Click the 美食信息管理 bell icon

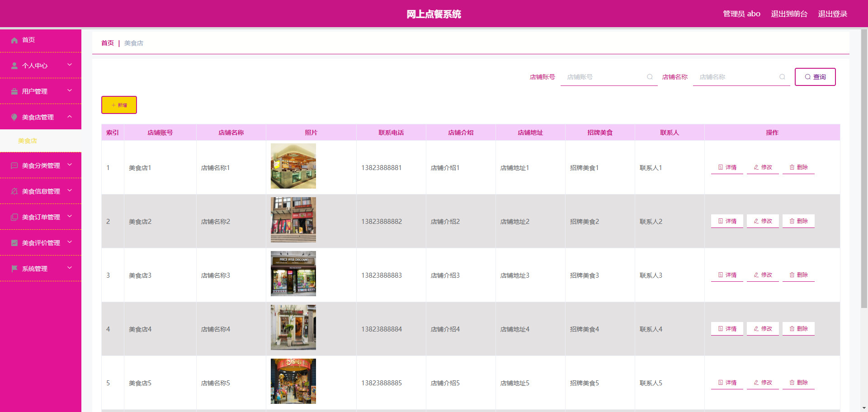[x=14, y=191]
